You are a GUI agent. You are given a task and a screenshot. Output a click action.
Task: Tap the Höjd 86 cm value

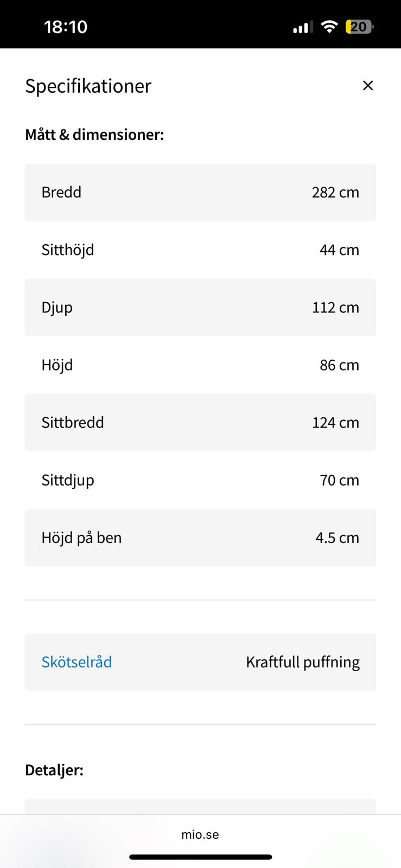[x=339, y=365]
